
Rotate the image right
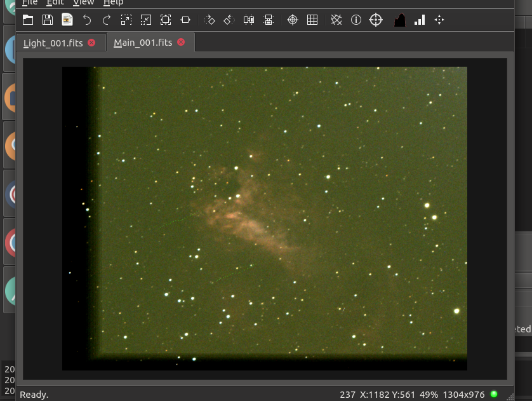point(209,20)
